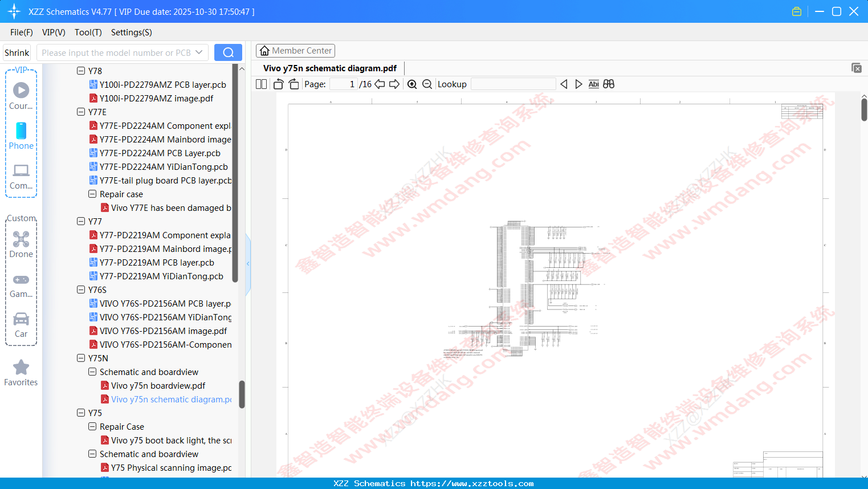Click the file tree vertical scrollbar thumb
868x489 pixels.
(x=242, y=394)
